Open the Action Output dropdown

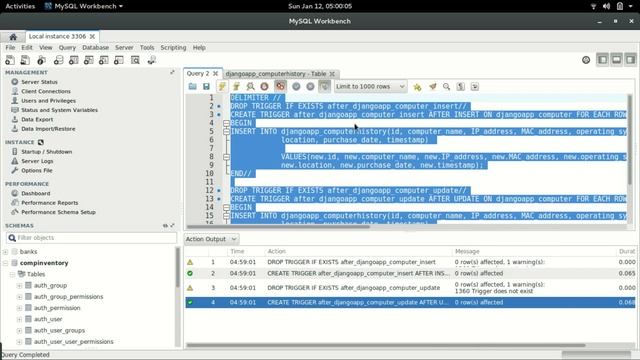pos(211,239)
